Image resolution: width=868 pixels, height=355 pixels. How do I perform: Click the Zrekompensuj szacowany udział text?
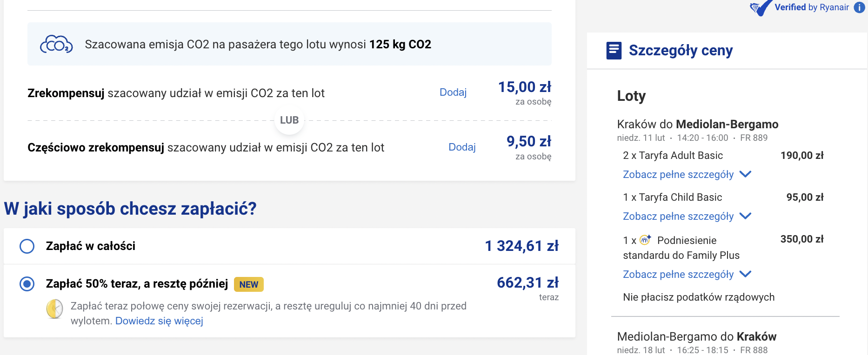(x=176, y=93)
